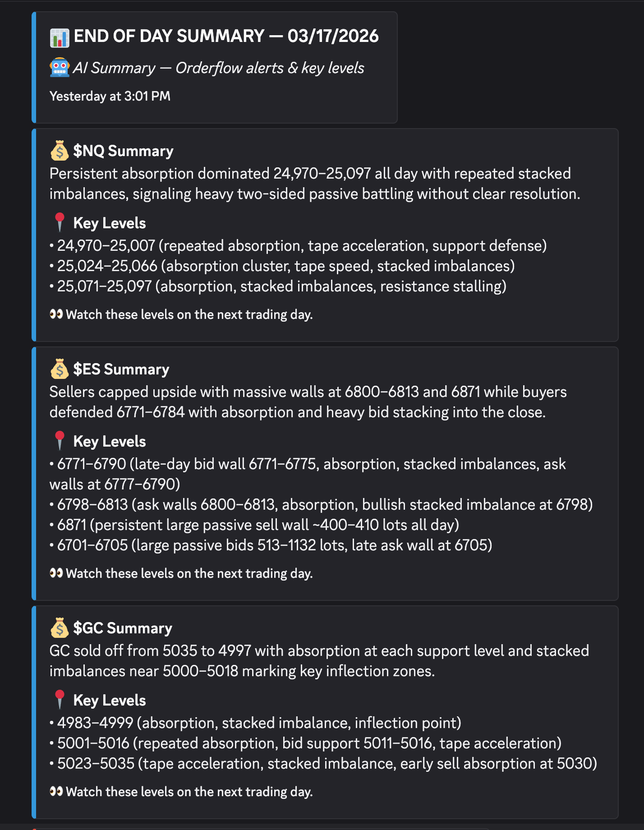Image resolution: width=644 pixels, height=830 pixels.
Task: Click the Yesterday at 3:01 PM timestamp
Action: [x=110, y=96]
